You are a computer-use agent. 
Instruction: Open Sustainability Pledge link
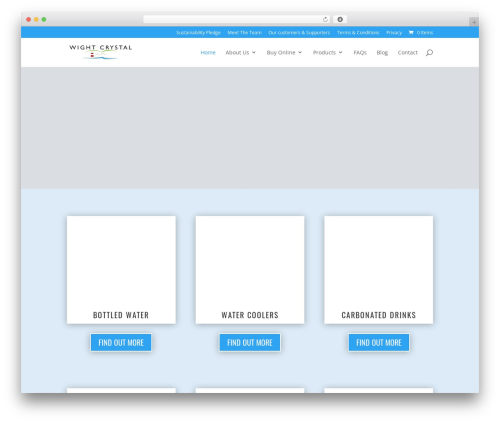[x=198, y=32]
